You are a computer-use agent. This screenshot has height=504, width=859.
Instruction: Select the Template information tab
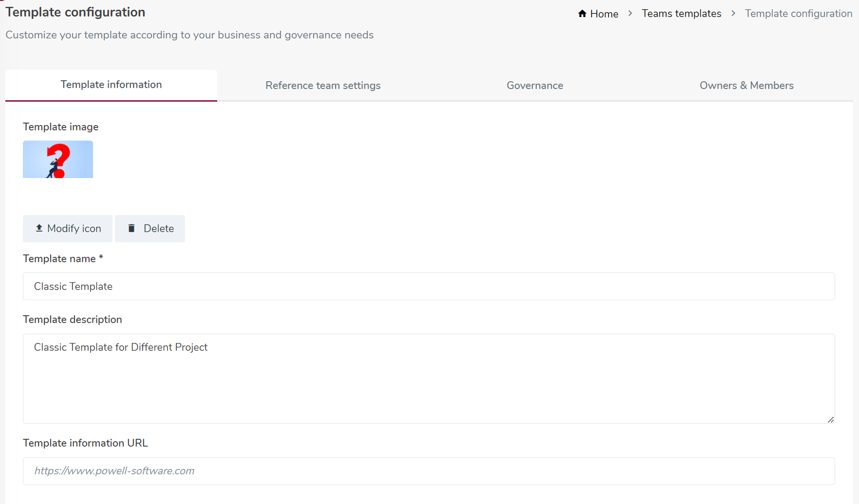point(111,84)
